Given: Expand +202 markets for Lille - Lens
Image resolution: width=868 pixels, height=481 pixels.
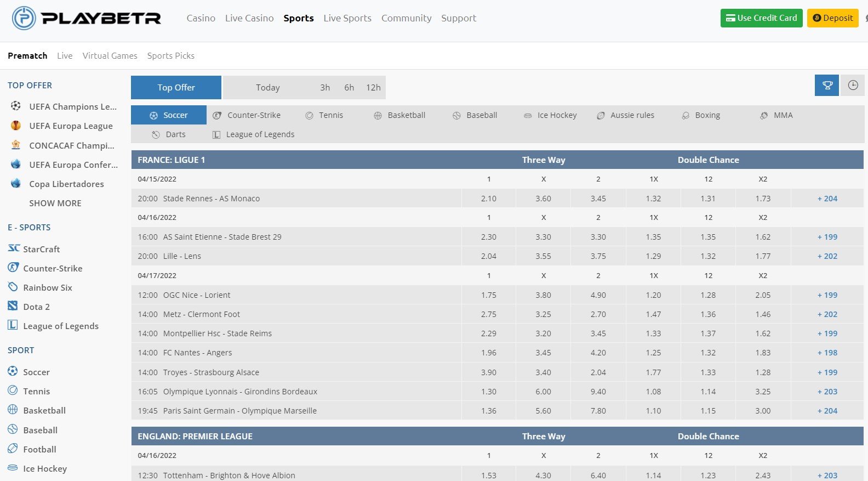Looking at the screenshot, I should pyautogui.click(x=827, y=256).
